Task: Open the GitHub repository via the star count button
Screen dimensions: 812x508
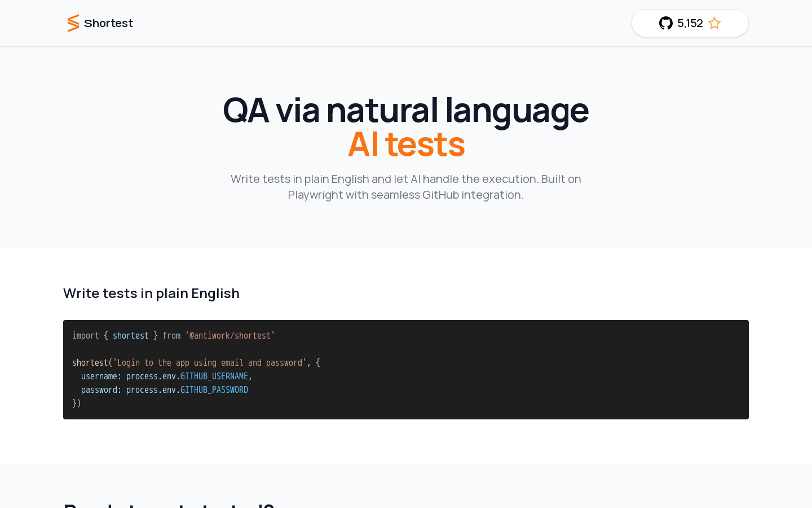Action: pyautogui.click(x=690, y=23)
